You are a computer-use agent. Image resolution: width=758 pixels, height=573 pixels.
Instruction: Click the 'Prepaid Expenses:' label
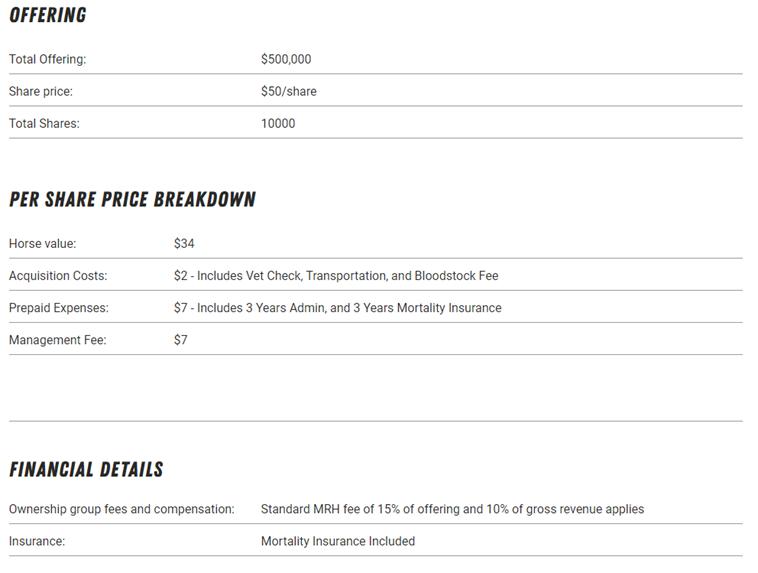click(x=59, y=307)
